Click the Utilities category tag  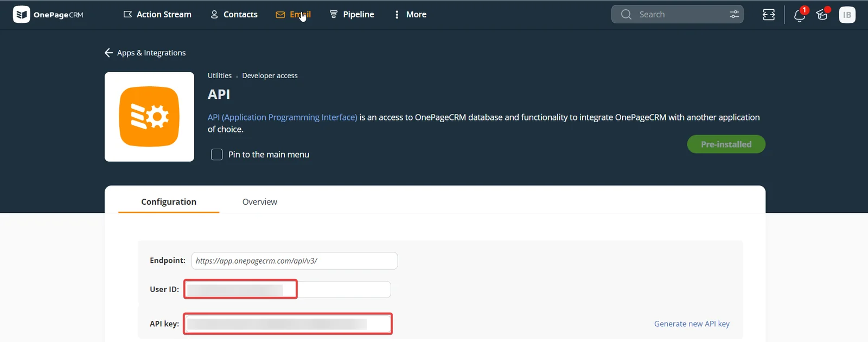[220, 75]
